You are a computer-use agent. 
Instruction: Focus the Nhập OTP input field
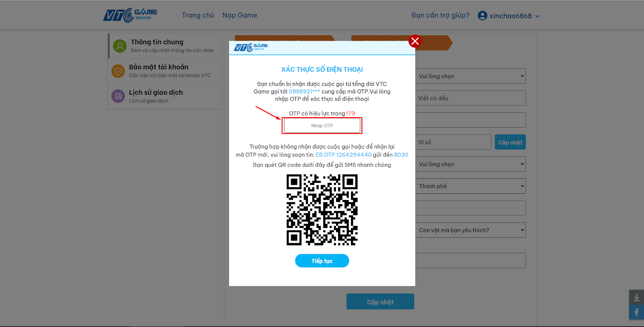[x=322, y=126]
